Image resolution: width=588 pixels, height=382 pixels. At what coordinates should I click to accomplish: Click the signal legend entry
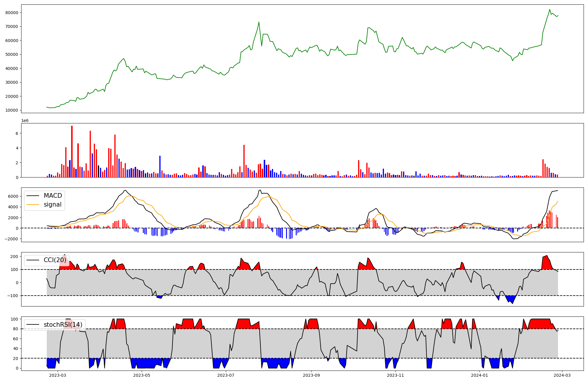click(x=53, y=205)
